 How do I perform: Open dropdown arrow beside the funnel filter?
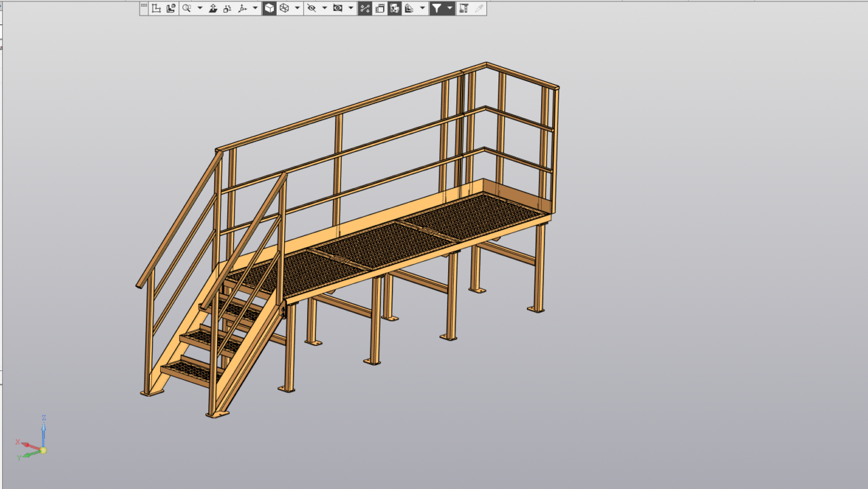[x=450, y=8]
